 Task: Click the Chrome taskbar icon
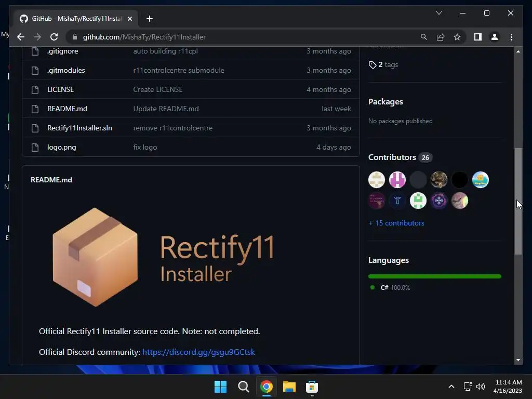[267, 387]
